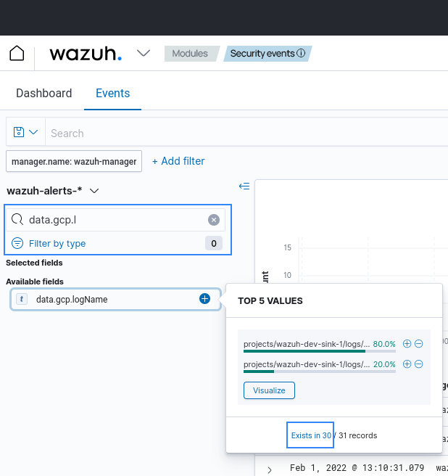Filter on 'Exists in 30' records
Viewport: 448px width, 476px height.
(x=310, y=435)
